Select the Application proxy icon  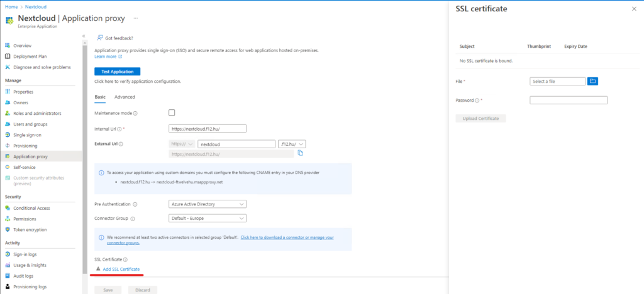tap(8, 156)
